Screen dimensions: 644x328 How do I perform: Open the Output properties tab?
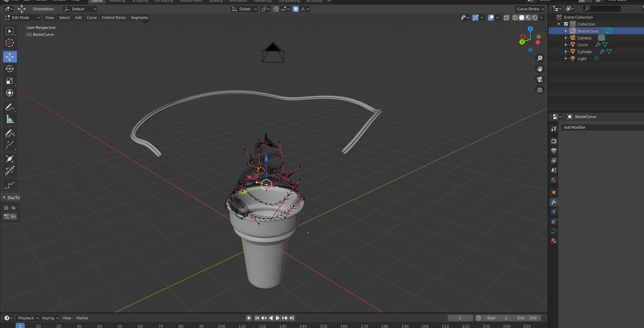(554, 151)
